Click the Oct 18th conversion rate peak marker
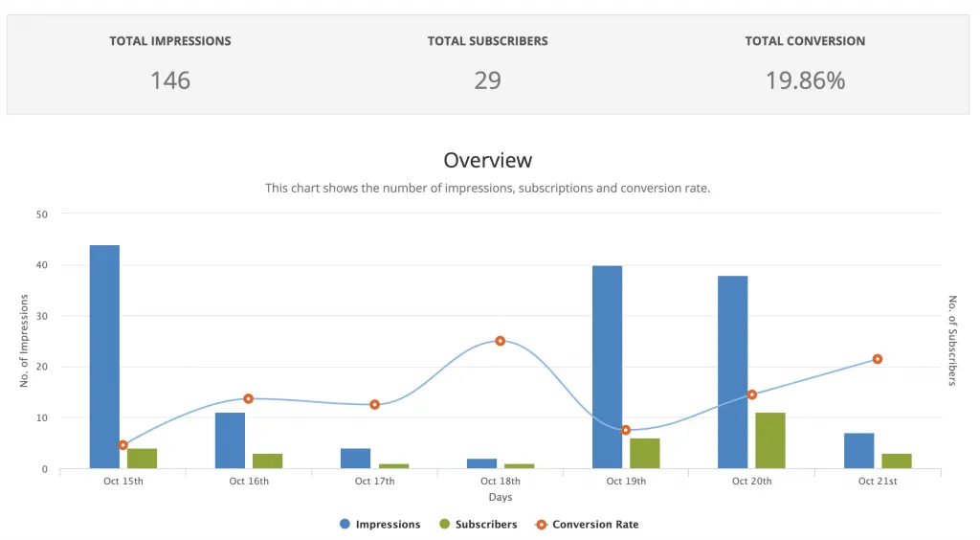 (500, 341)
